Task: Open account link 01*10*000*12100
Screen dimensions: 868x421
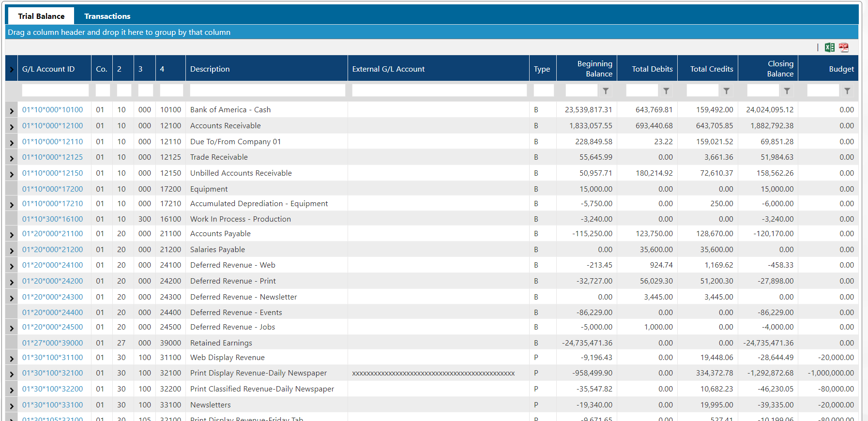Action: coord(52,126)
